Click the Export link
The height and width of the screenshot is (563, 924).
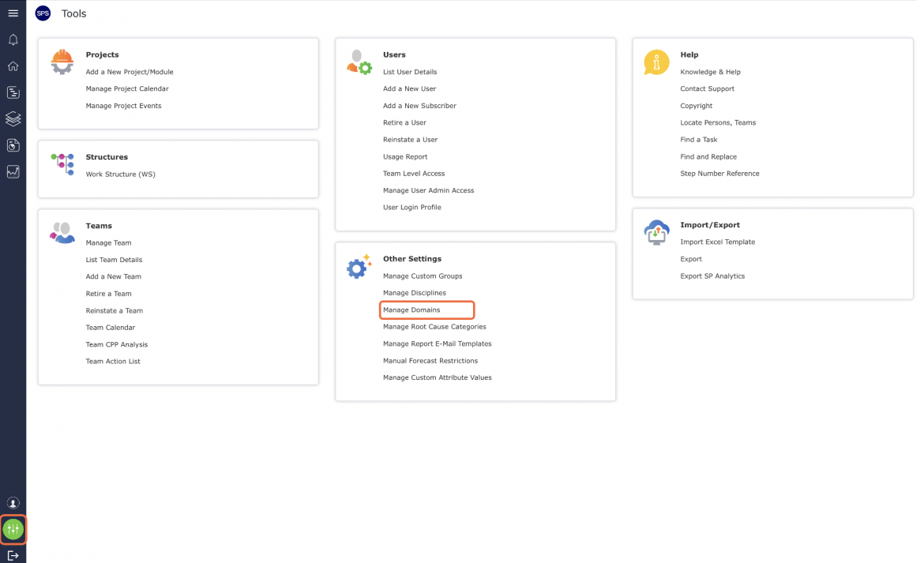691,259
